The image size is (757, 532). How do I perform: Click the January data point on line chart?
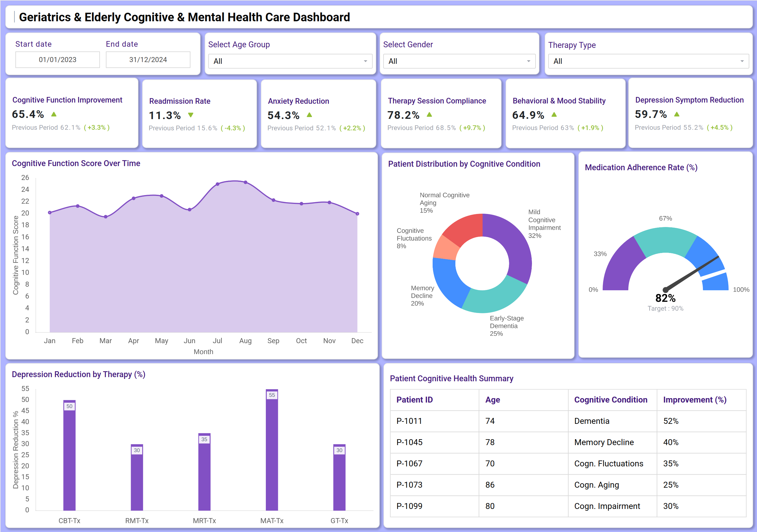(x=50, y=213)
